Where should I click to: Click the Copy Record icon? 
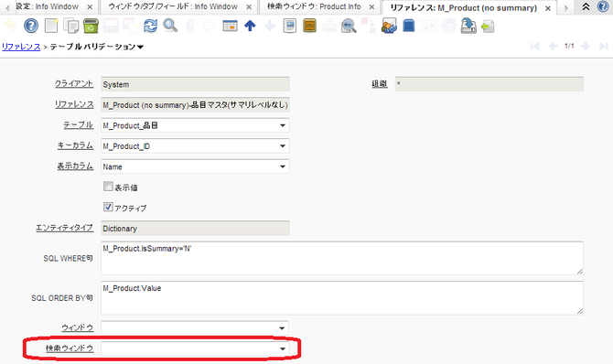[x=71, y=27]
